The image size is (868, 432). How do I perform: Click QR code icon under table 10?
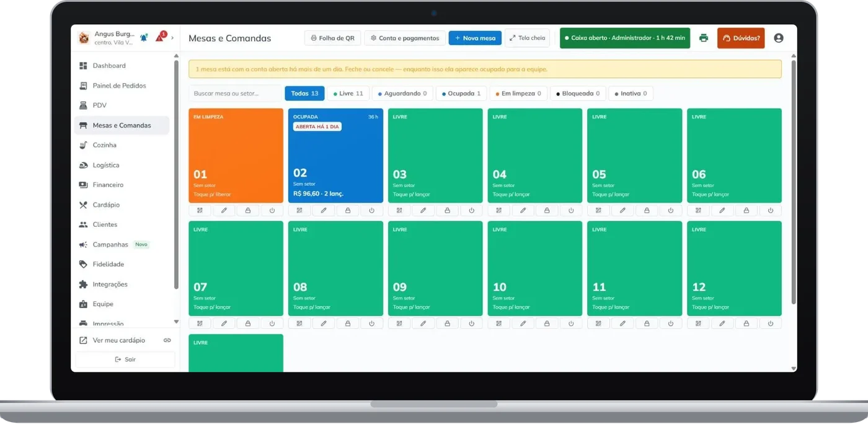click(x=499, y=324)
